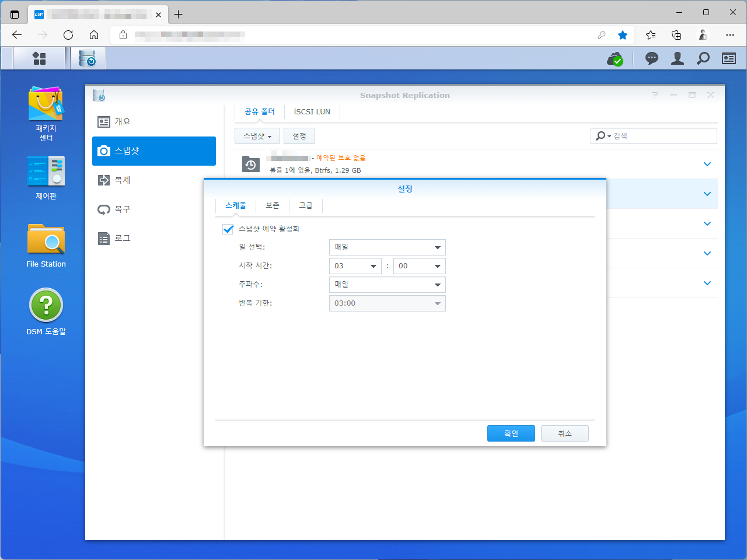Open 반복 기한 dropdown 03:00

[388, 303]
